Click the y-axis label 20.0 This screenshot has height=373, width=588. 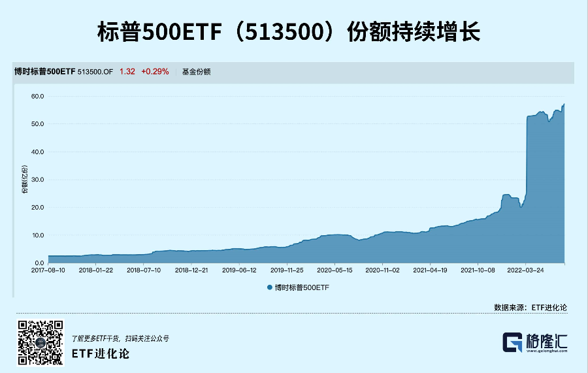coord(37,208)
